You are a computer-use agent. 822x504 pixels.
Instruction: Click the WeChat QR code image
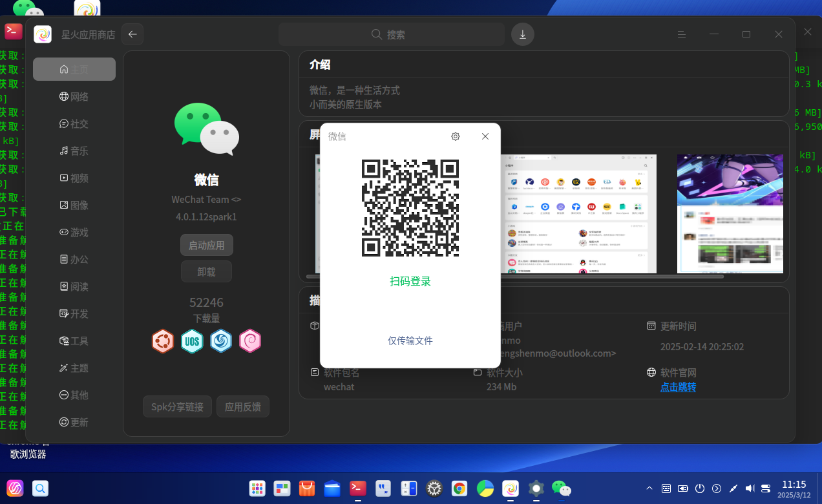click(410, 208)
